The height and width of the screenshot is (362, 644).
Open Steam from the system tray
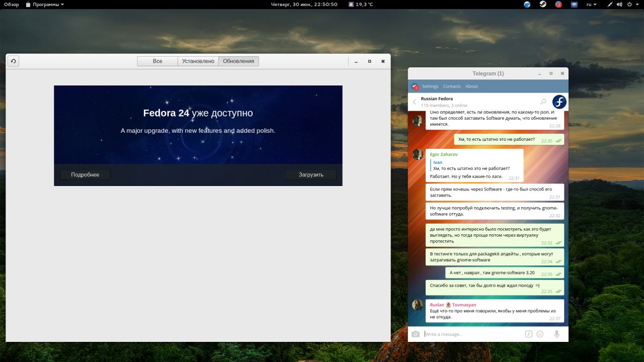(543, 5)
